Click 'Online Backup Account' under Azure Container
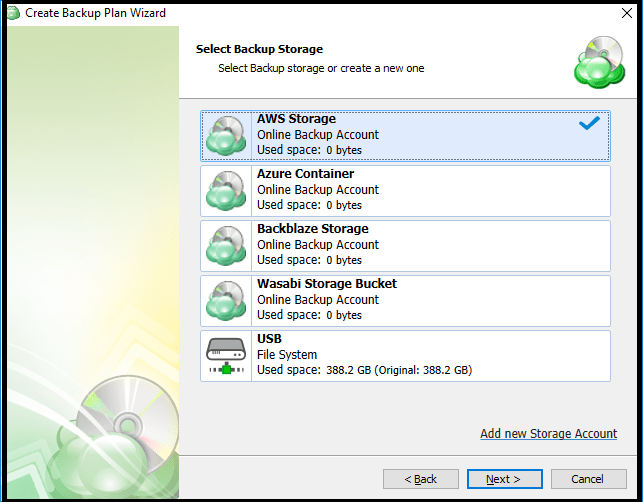 318,189
